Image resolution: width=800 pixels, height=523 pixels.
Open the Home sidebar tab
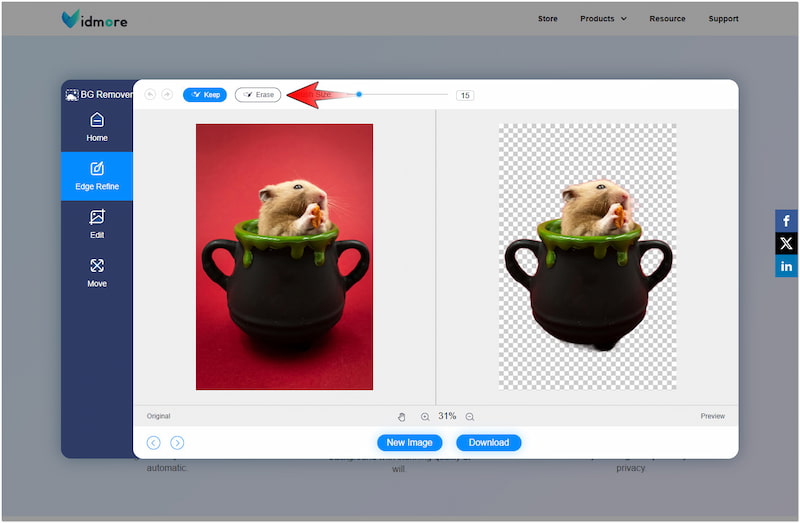click(x=97, y=127)
